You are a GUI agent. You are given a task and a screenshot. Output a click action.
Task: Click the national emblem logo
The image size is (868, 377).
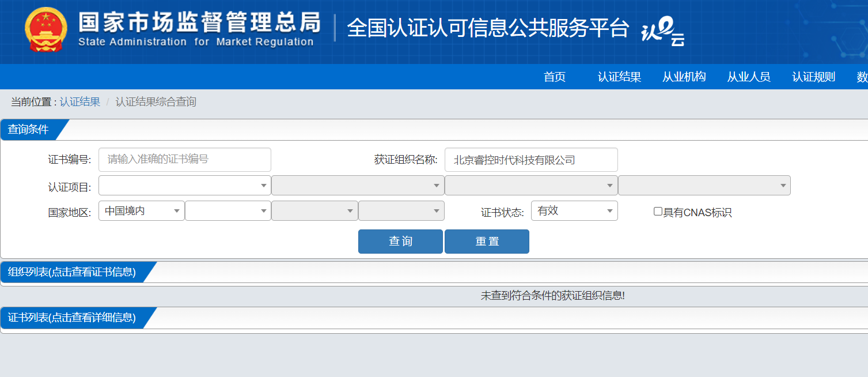(x=46, y=30)
